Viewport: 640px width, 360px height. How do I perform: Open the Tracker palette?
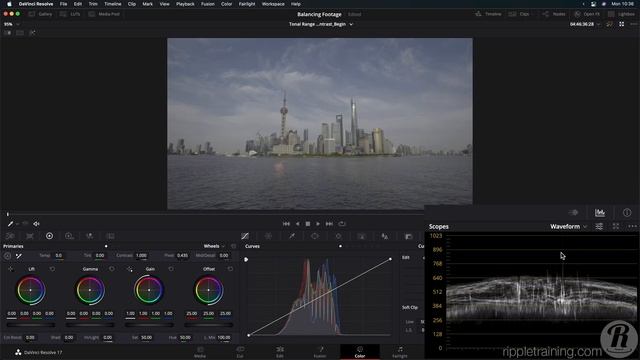[338, 236]
